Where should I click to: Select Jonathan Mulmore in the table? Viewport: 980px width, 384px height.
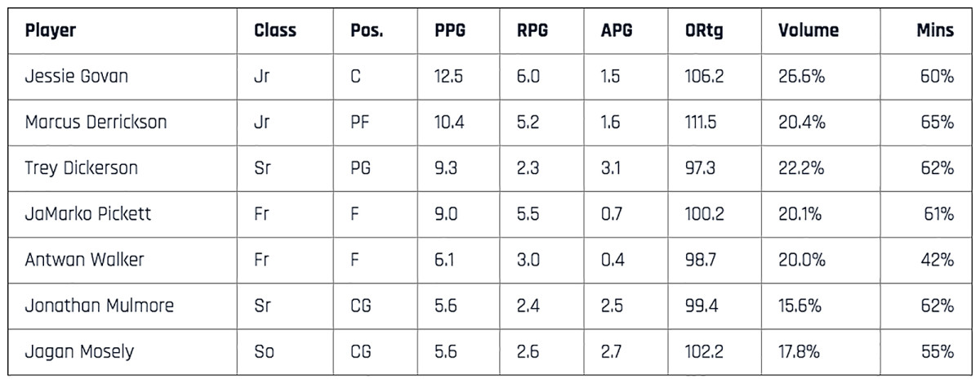pos(99,306)
